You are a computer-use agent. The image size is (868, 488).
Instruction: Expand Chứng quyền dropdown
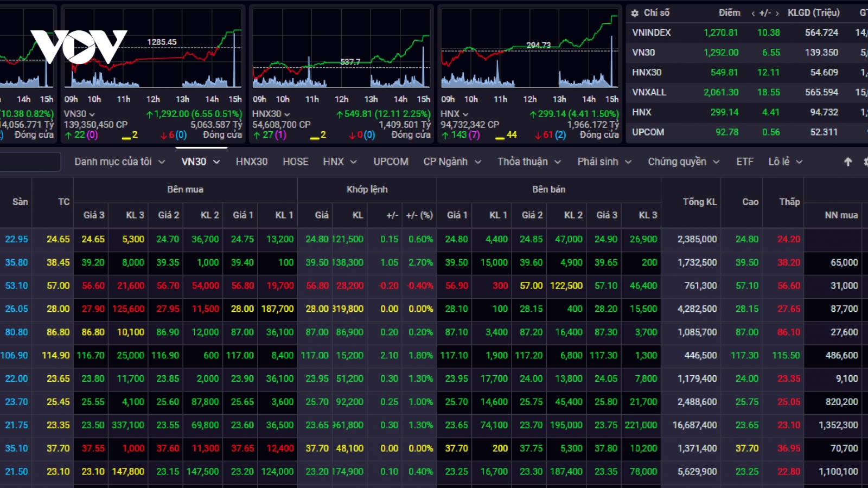pos(716,162)
